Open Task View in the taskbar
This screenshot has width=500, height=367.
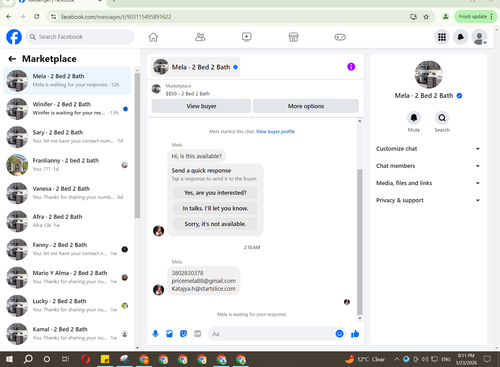click(x=66, y=359)
